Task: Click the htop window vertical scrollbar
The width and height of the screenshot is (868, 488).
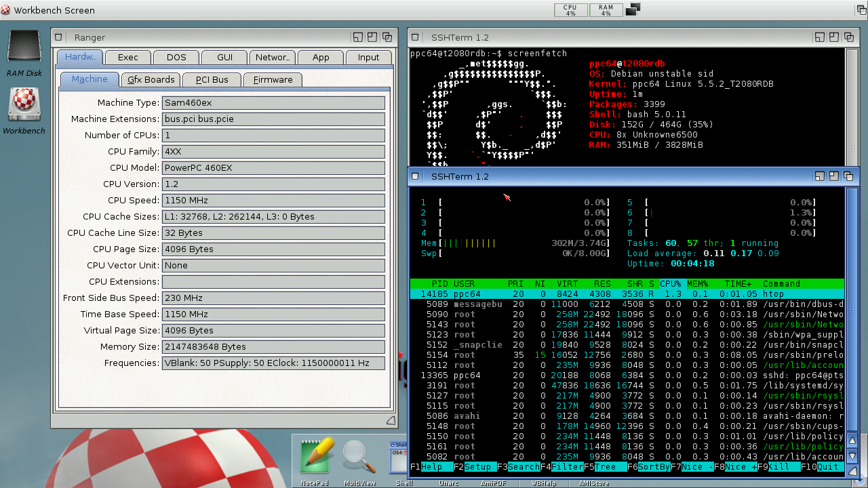Action: coord(852,308)
